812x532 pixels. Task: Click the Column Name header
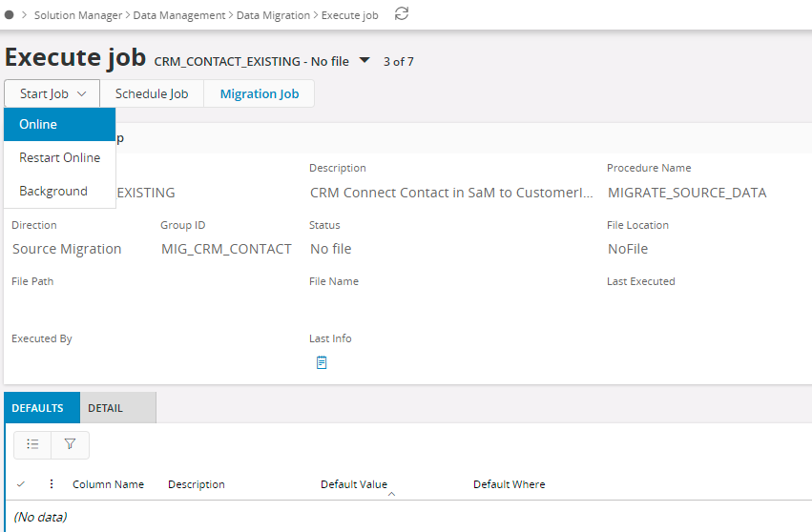[x=108, y=484]
